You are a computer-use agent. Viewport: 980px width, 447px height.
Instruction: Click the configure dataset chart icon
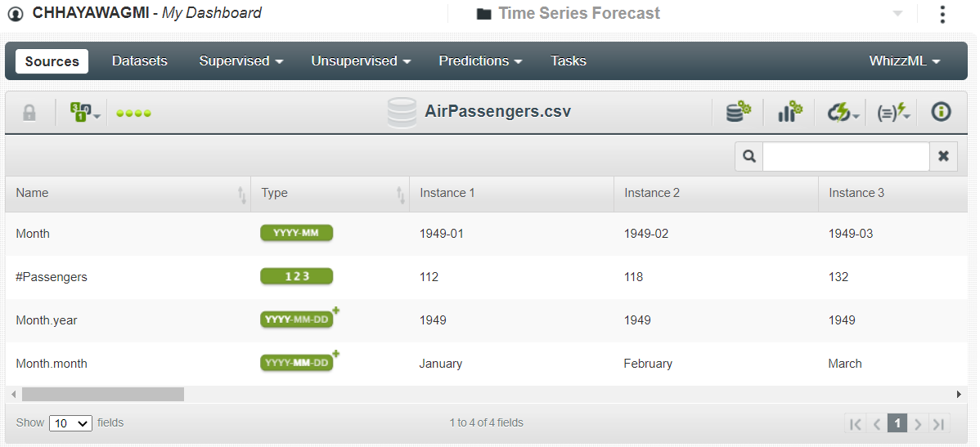(790, 113)
